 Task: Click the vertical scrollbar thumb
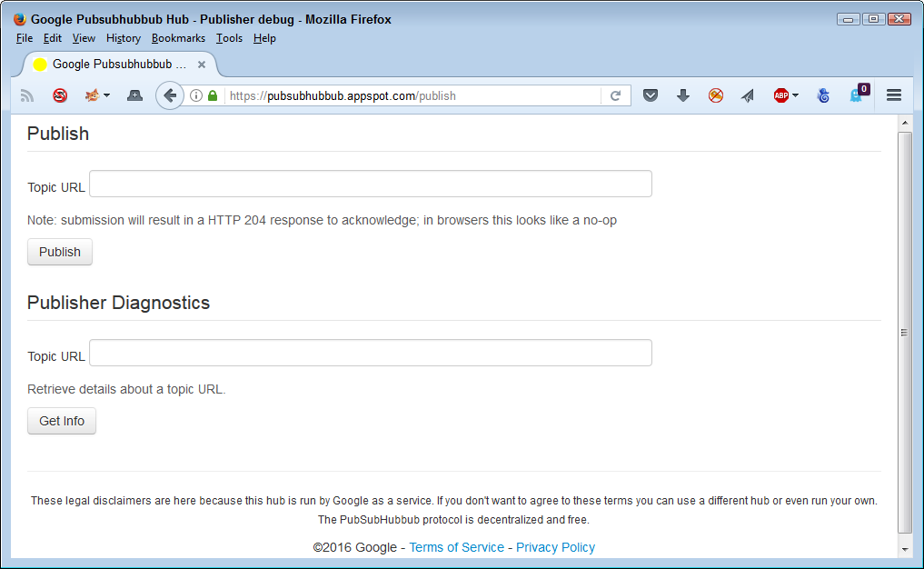pos(905,333)
